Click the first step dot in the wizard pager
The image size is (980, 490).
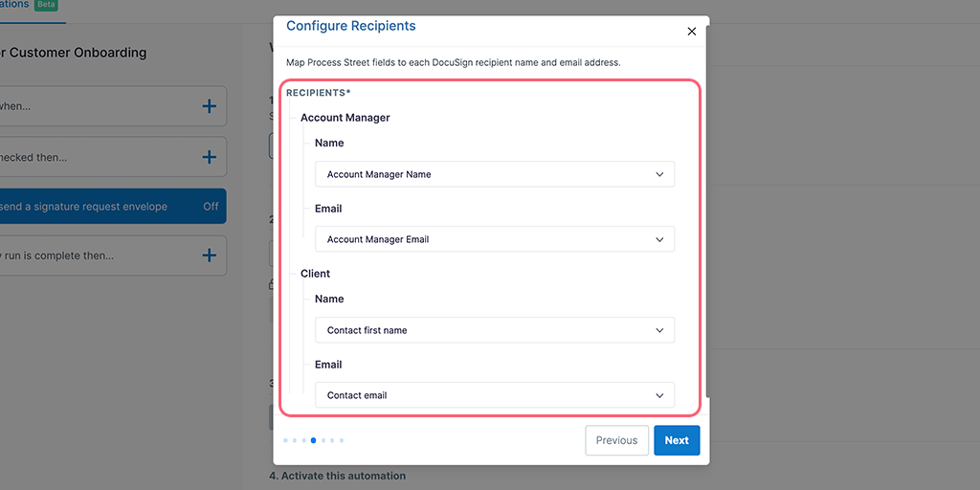pos(285,440)
